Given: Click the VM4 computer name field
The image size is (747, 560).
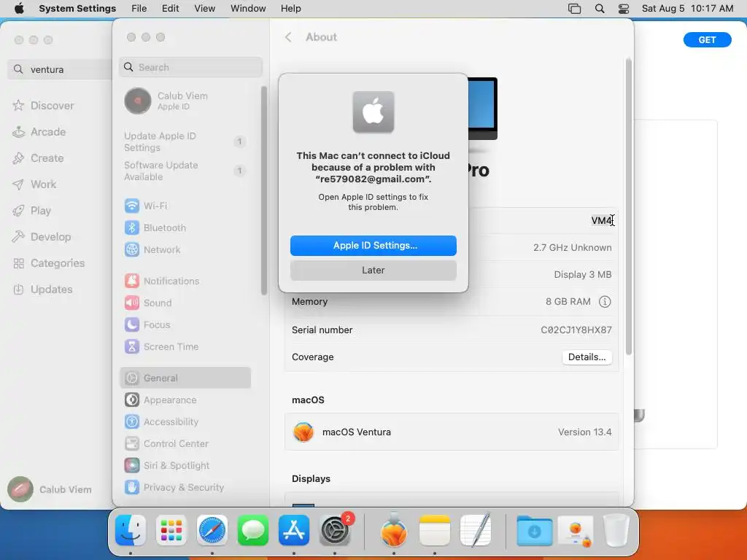Looking at the screenshot, I should tap(601, 220).
